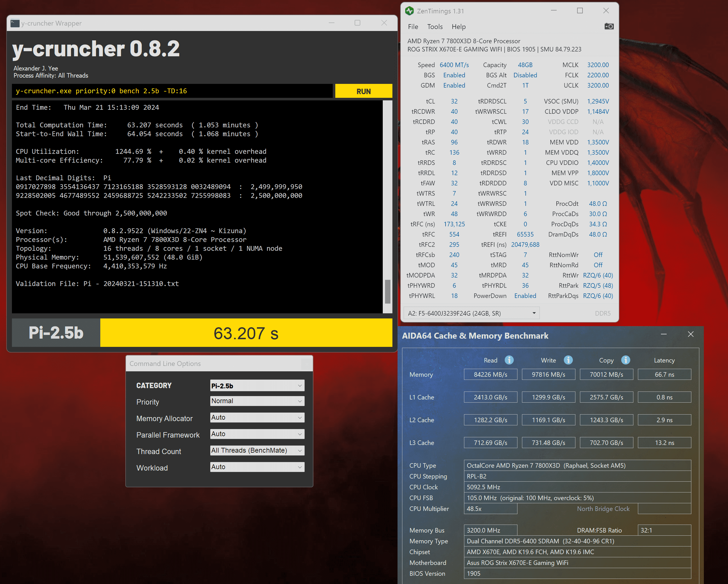Click the AIDA64 Memory Write value 97816 MB/s
728x584 pixels.
pos(548,374)
